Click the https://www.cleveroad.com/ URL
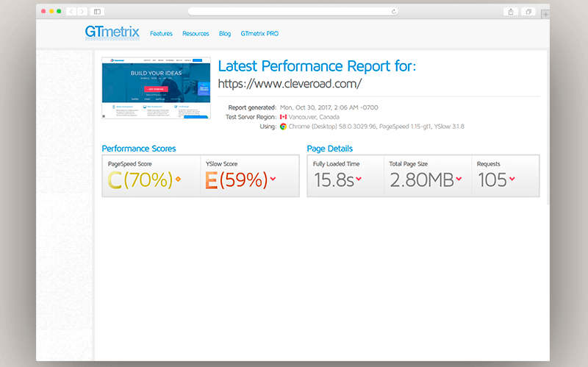This screenshot has width=588, height=367. [290, 83]
